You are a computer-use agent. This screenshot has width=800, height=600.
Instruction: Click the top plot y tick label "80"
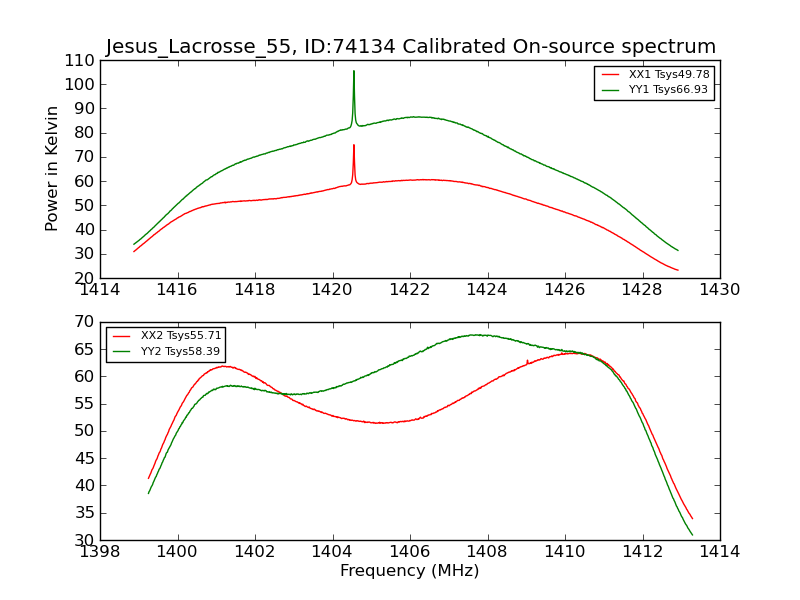84,133
